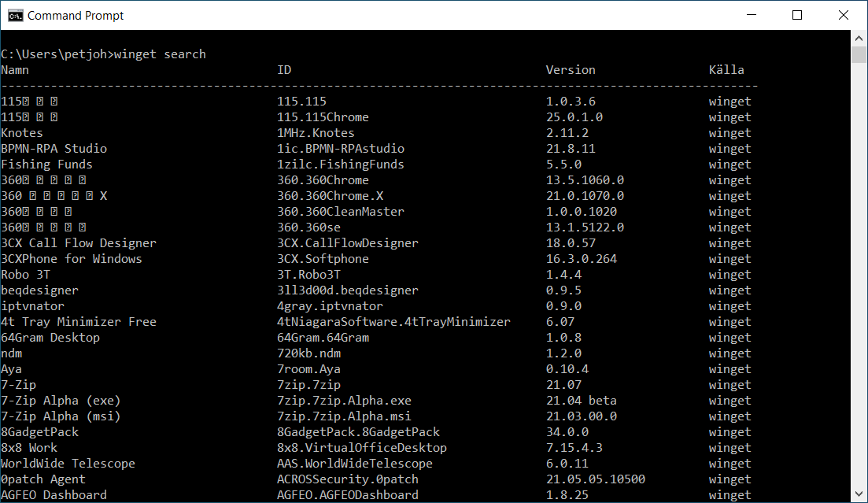Click the ID '360.360CleanMaster'
The image size is (868, 503).
(341, 212)
